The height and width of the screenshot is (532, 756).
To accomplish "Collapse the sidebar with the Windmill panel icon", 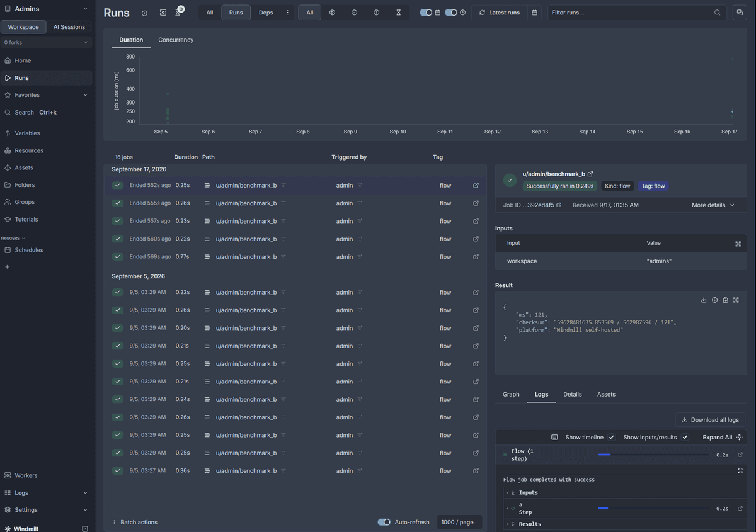I will pyautogui.click(x=85, y=529).
